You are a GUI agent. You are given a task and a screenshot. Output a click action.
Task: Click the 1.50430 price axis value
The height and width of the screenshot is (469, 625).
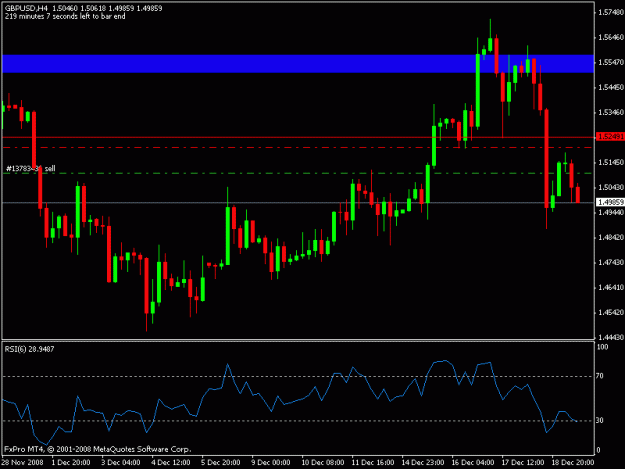[611, 187]
